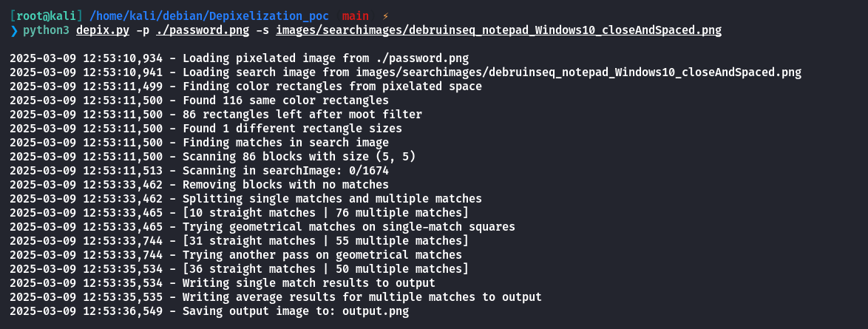
Task: Click the 'Found 116 same color rectangles' line
Action: pyautogui.click(x=200, y=101)
